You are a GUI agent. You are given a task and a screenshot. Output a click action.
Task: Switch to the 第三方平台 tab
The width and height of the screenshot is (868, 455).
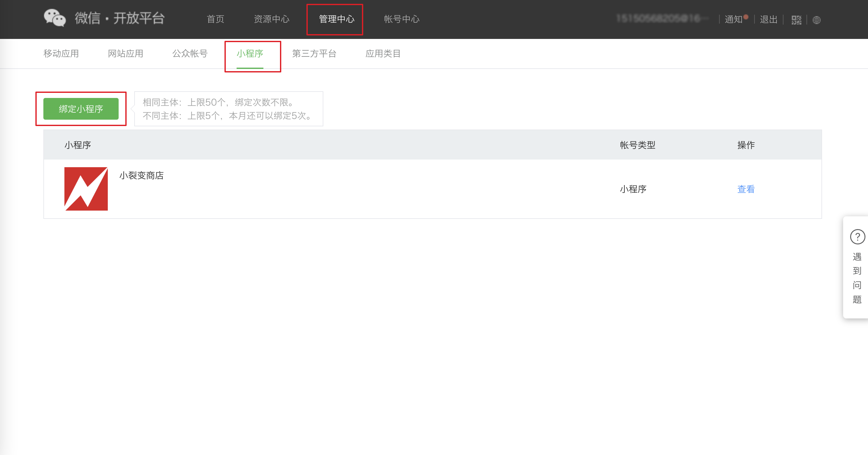(x=314, y=54)
